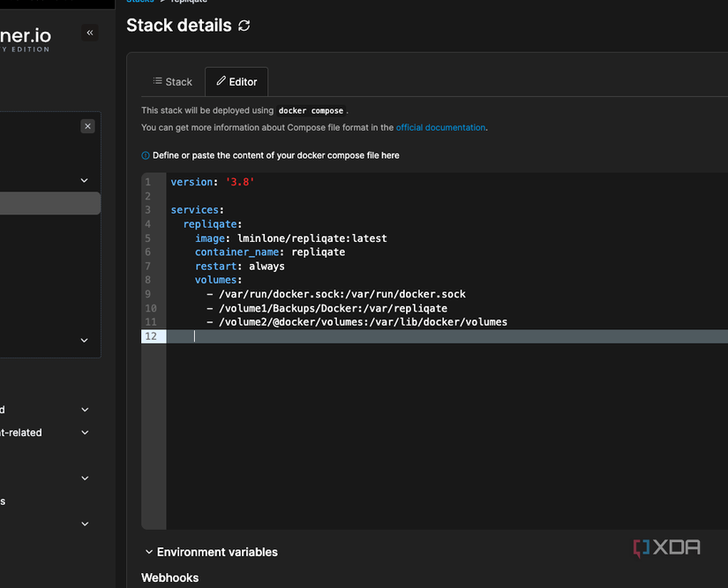Image resolution: width=728 pixels, height=588 pixels.
Task: Expand the bottom sidebar section chevron
Action: click(x=84, y=524)
